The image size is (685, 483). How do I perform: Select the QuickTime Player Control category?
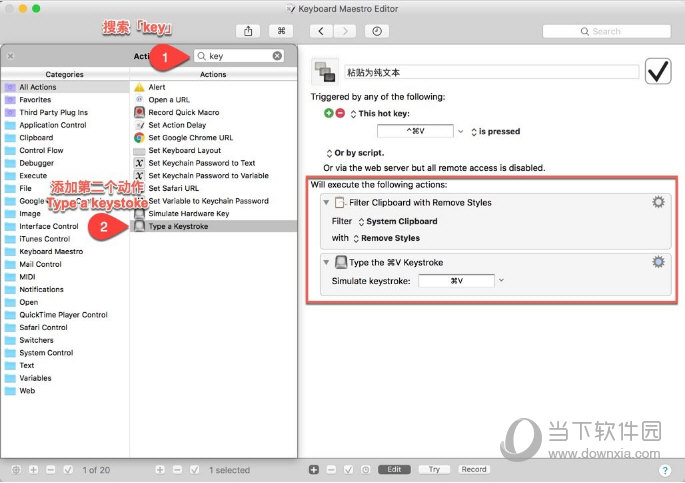click(65, 315)
